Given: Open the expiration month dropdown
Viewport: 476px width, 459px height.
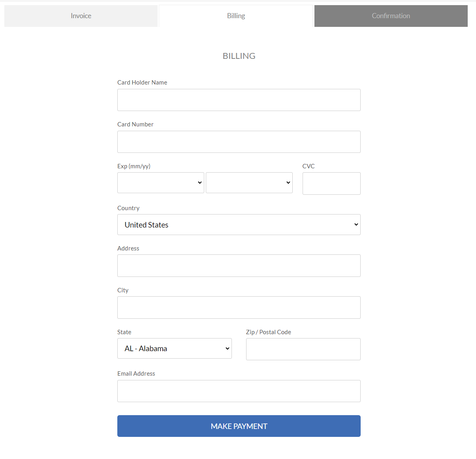Looking at the screenshot, I should (x=160, y=182).
